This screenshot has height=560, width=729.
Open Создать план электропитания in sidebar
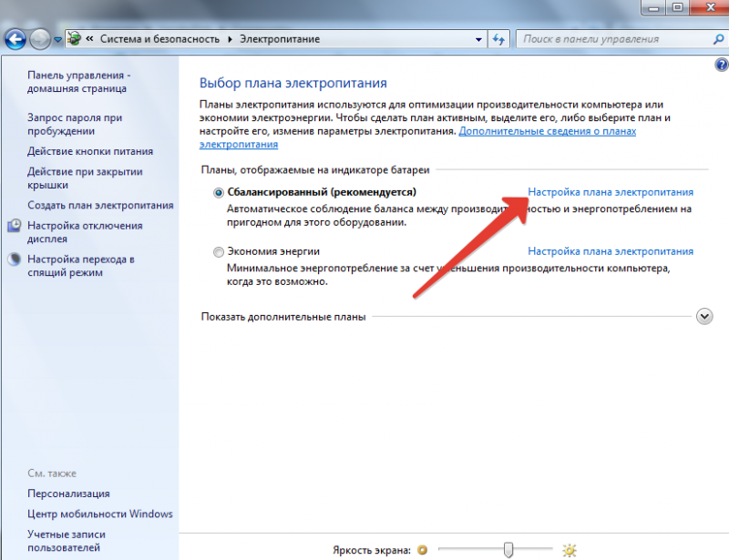point(100,205)
